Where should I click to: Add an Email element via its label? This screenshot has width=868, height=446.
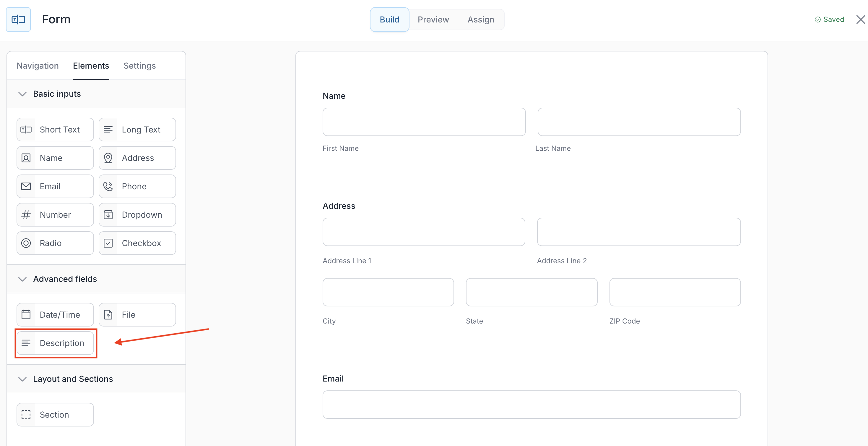(50, 186)
